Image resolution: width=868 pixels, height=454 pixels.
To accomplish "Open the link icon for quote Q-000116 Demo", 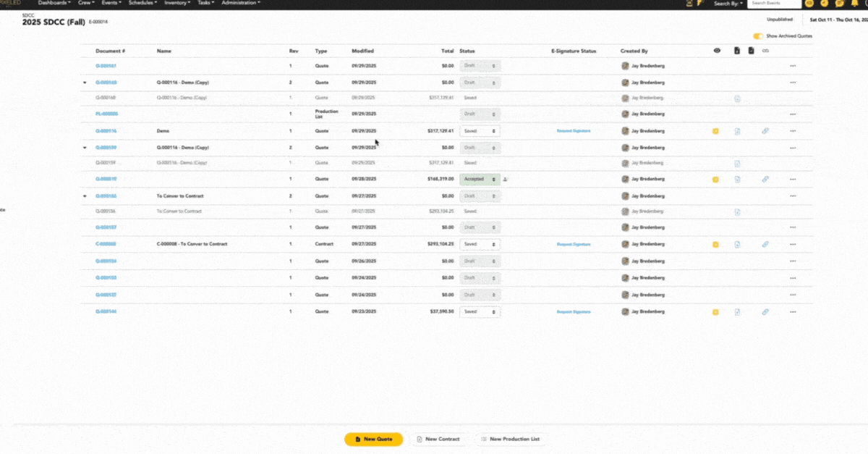I will click(765, 131).
